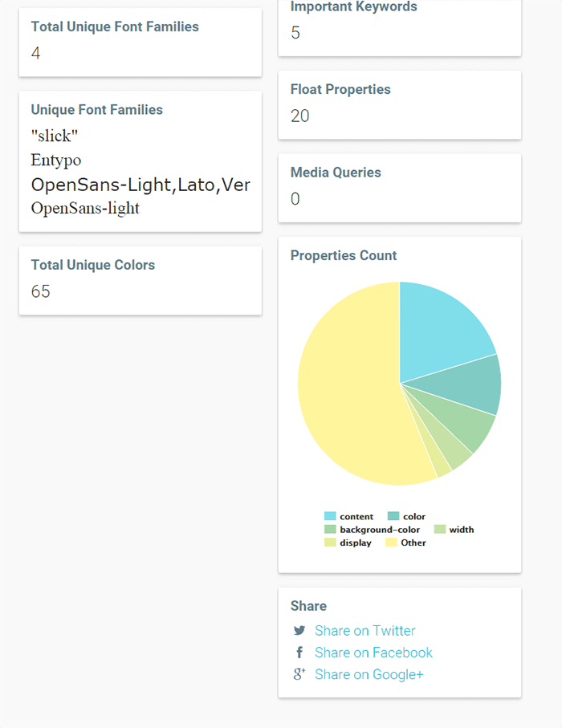Select the Total Unique Colors card value 65

(41, 291)
